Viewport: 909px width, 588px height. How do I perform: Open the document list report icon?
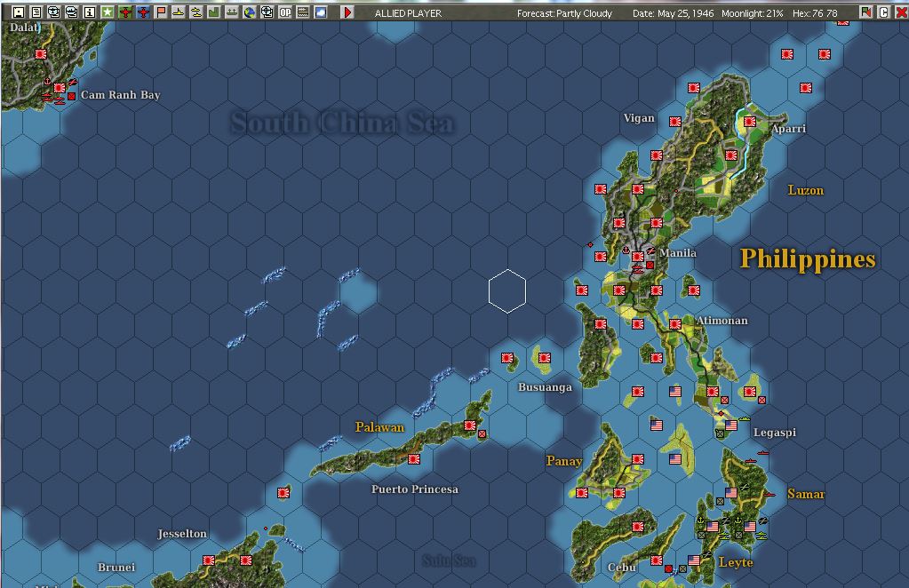pyautogui.click(x=36, y=12)
